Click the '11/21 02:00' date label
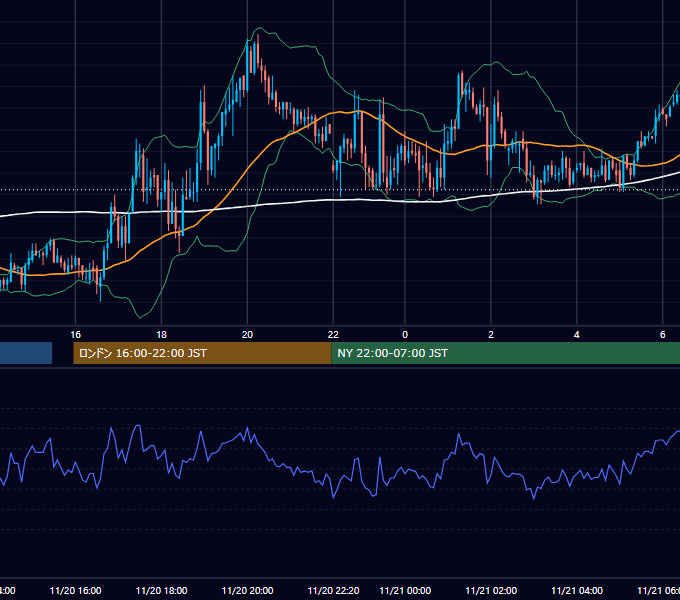The width and height of the screenshot is (680, 600). tap(491, 591)
